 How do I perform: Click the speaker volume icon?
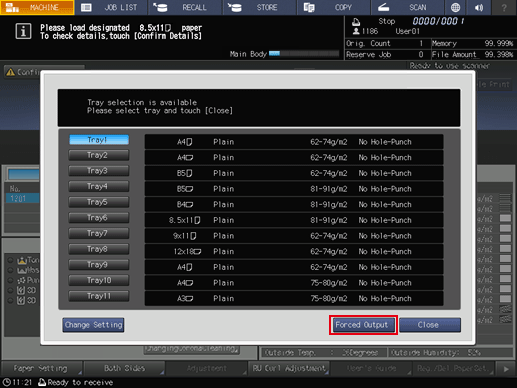tap(479, 7)
